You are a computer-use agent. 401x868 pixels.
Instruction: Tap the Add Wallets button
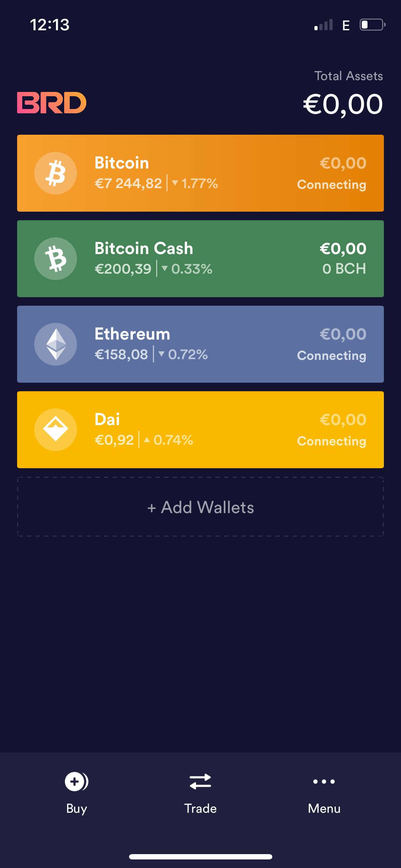point(200,508)
